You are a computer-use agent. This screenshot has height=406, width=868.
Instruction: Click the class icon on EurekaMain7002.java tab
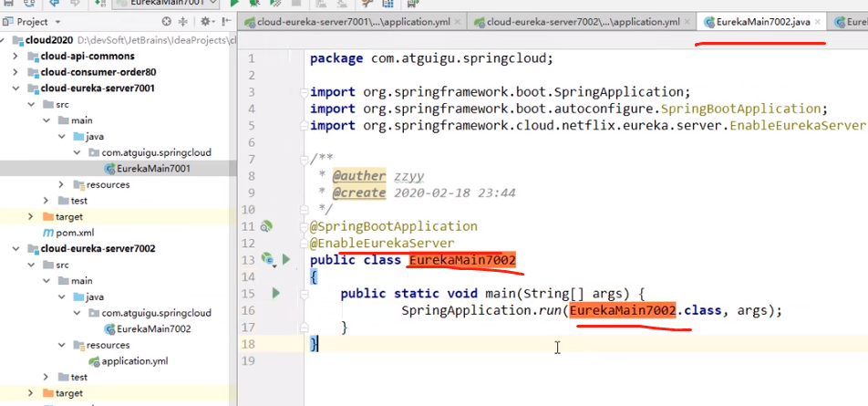708,22
